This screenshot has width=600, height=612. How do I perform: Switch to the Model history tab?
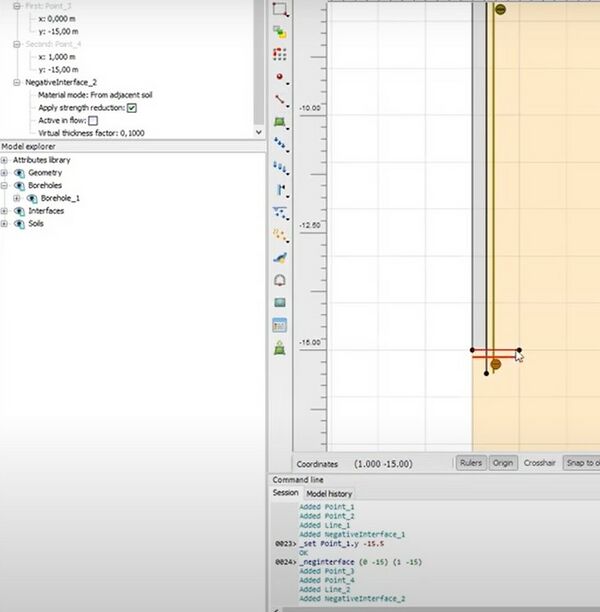click(328, 493)
